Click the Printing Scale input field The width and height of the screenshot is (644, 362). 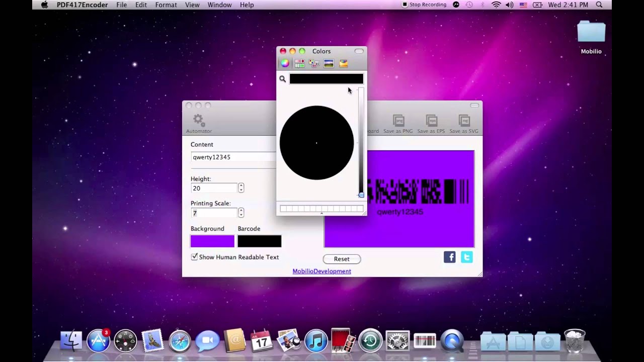click(214, 213)
